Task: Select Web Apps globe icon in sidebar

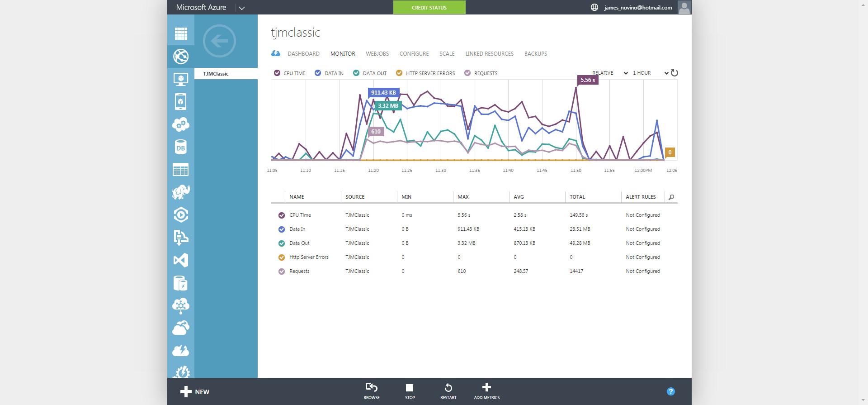Action: pos(181,57)
